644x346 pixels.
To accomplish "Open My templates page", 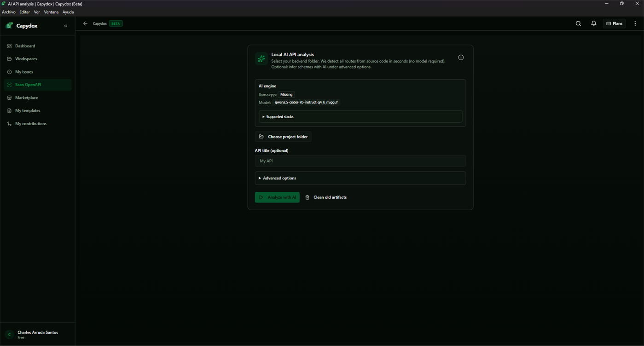I will tap(37, 110).
